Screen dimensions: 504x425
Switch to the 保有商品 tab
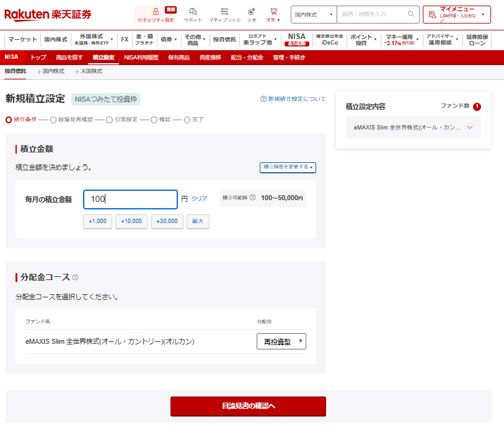tap(179, 58)
